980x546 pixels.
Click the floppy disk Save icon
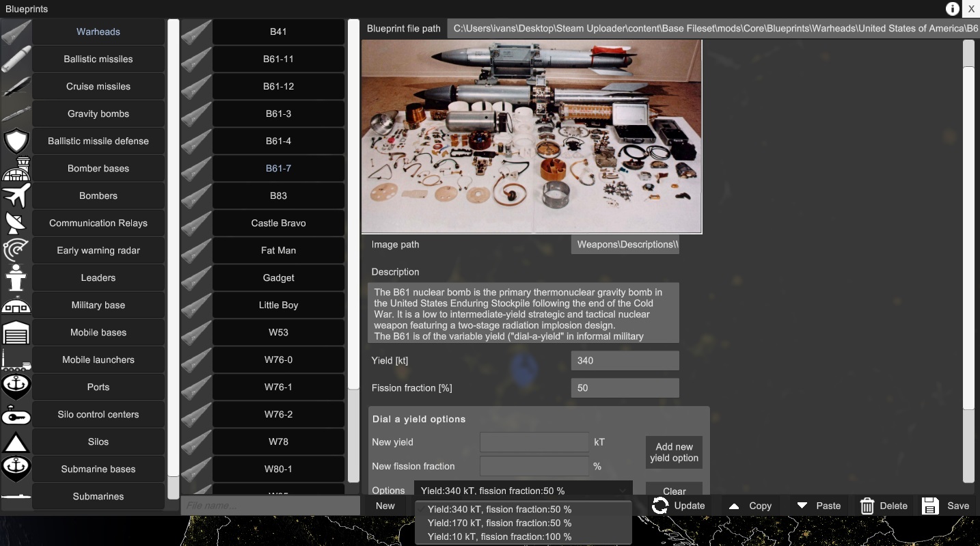[930, 506]
